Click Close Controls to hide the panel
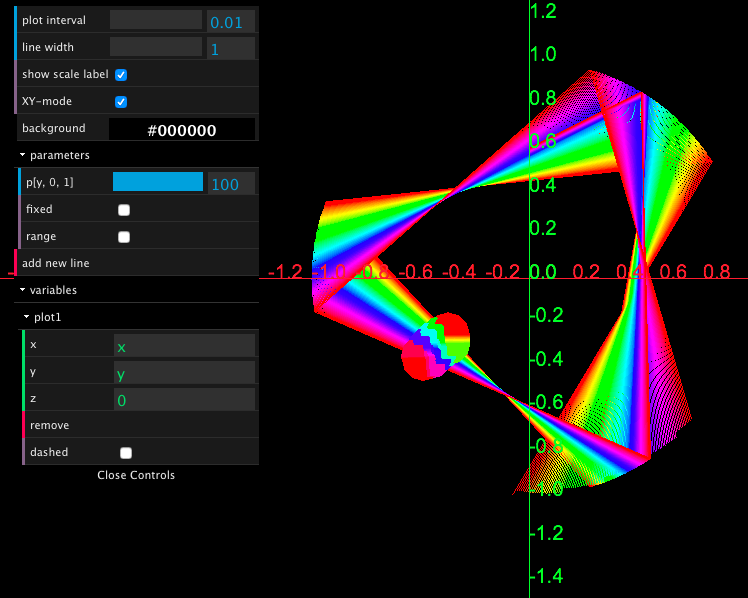Image resolution: width=748 pixels, height=598 pixels. (x=136, y=475)
